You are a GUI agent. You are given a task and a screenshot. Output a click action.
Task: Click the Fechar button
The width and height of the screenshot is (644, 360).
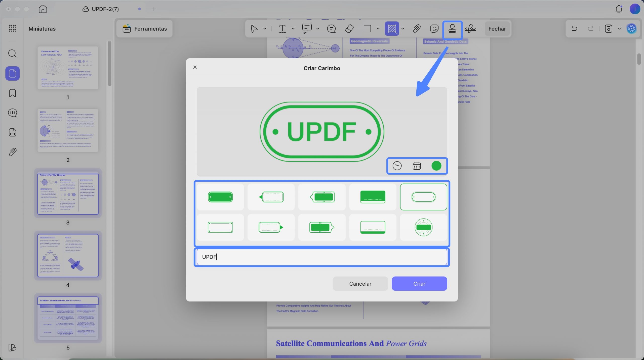[x=497, y=29]
